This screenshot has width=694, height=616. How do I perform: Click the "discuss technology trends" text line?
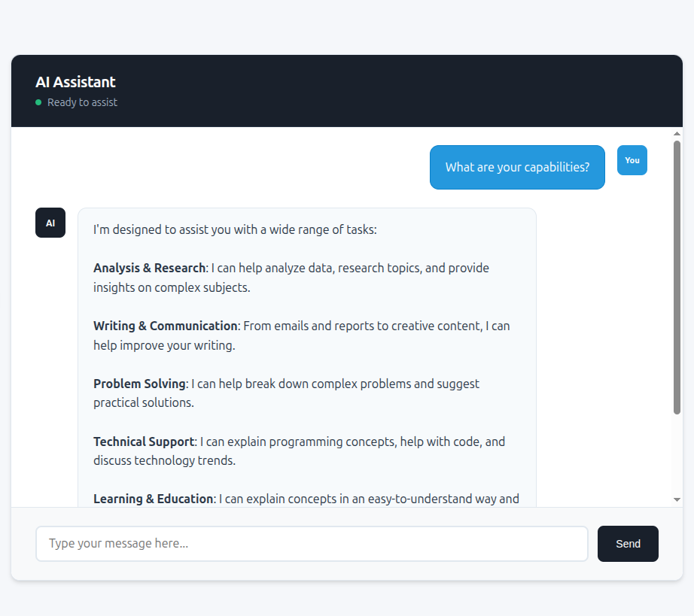(x=164, y=460)
